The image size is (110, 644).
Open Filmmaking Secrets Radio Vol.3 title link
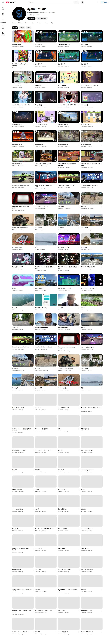(44, 164)
